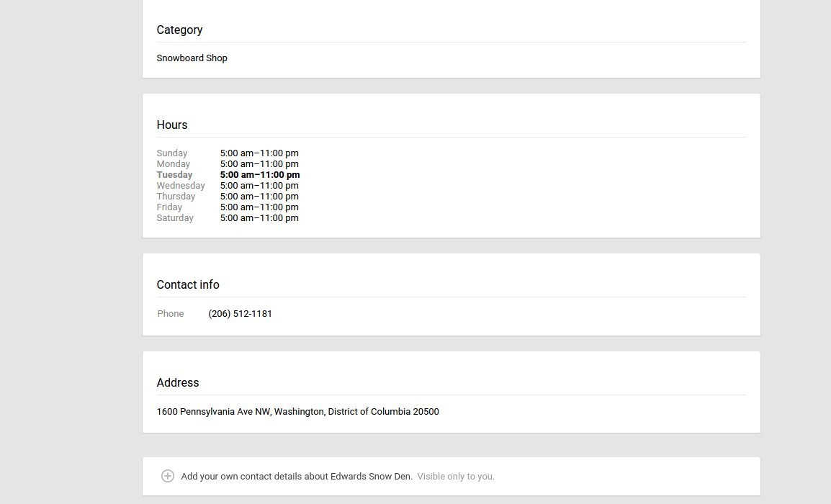This screenshot has width=831, height=504.
Task: Click the Snowboard Shop category text
Action: click(192, 58)
